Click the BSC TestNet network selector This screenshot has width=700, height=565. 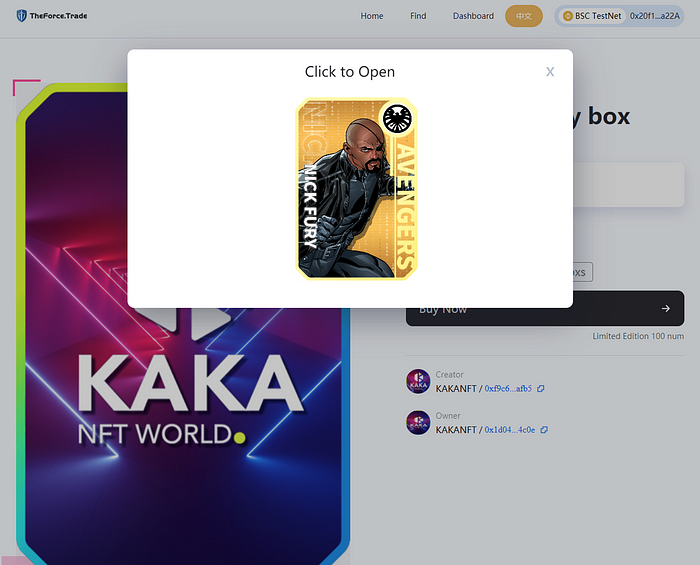coord(592,16)
